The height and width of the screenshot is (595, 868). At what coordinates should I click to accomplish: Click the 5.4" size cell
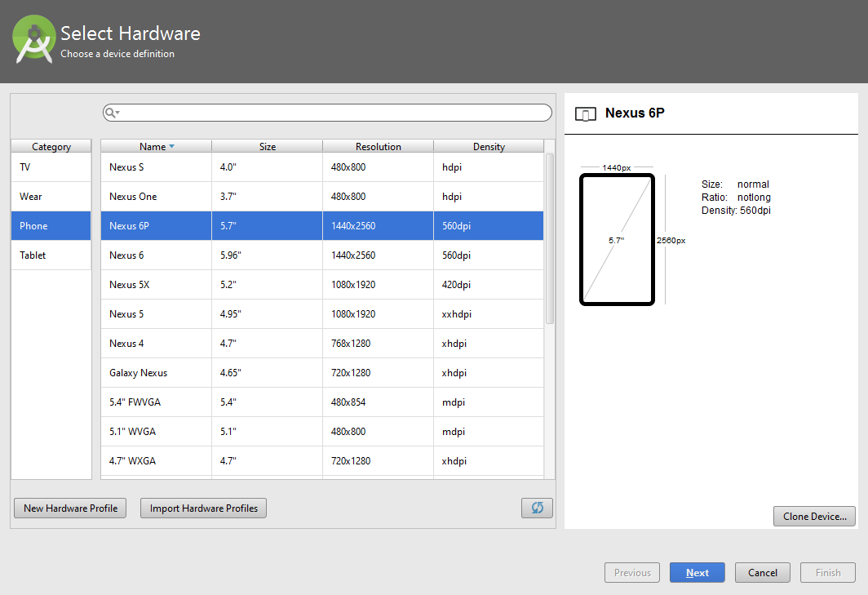pos(268,402)
